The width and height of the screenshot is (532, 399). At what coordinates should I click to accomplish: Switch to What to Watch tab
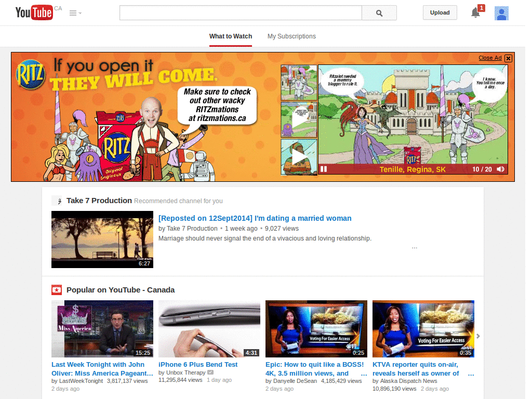pos(231,36)
